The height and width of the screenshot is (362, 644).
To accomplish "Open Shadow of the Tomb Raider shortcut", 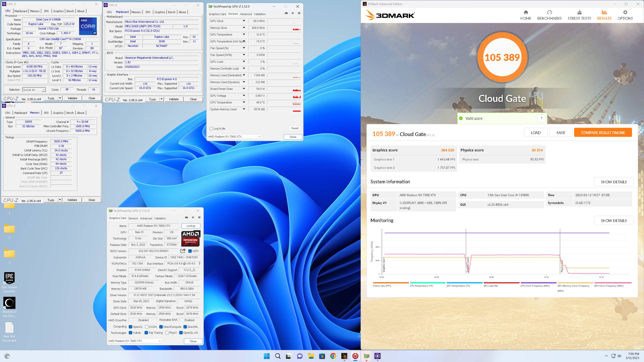I will tap(9, 307).
